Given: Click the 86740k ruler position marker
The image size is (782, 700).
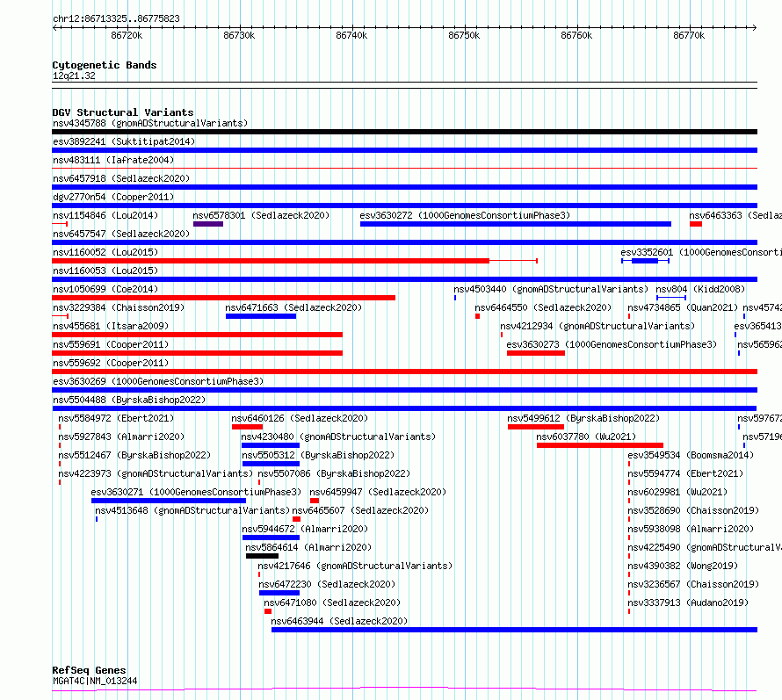Looking at the screenshot, I should (x=351, y=35).
